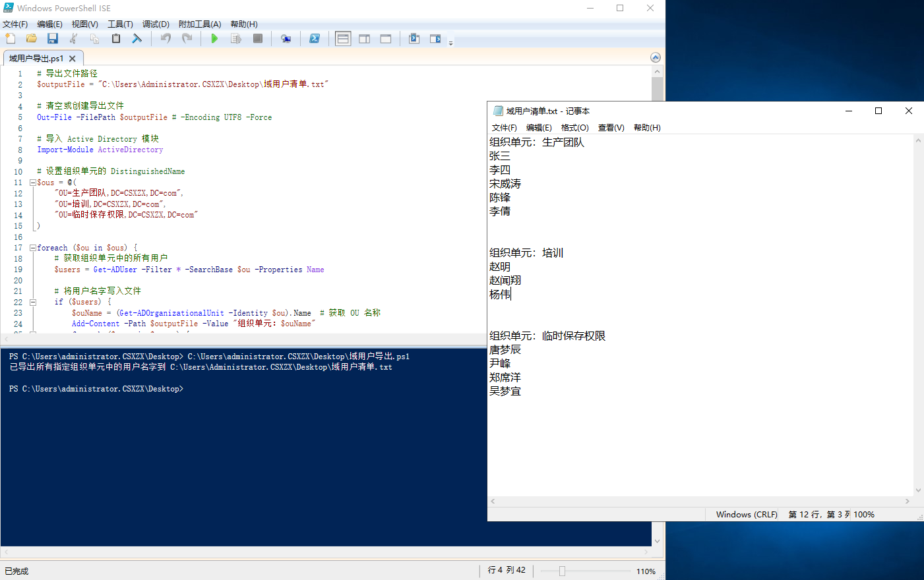Undo the last edit in ISE toolbar
This screenshot has height=580, width=924.
pyautogui.click(x=166, y=39)
